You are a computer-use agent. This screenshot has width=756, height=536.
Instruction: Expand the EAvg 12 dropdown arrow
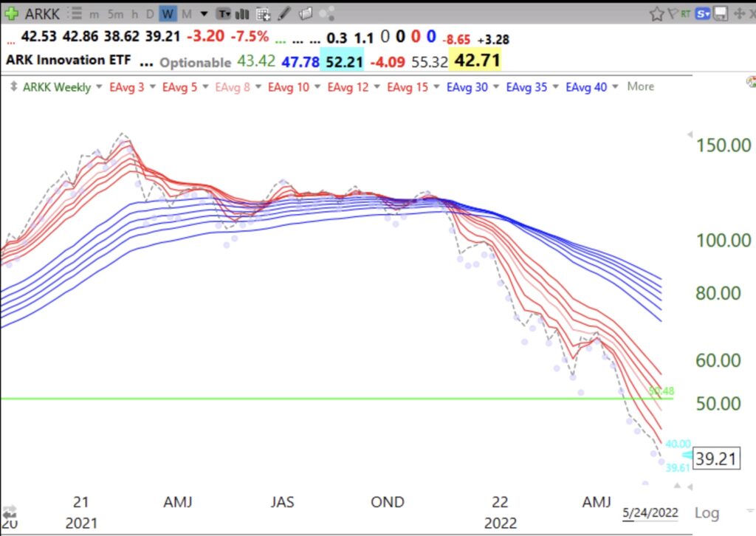pyautogui.click(x=377, y=87)
